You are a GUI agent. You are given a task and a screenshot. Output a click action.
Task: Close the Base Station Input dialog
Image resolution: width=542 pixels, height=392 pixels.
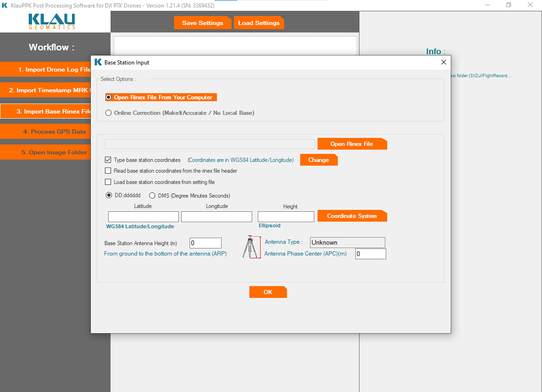[x=444, y=62]
